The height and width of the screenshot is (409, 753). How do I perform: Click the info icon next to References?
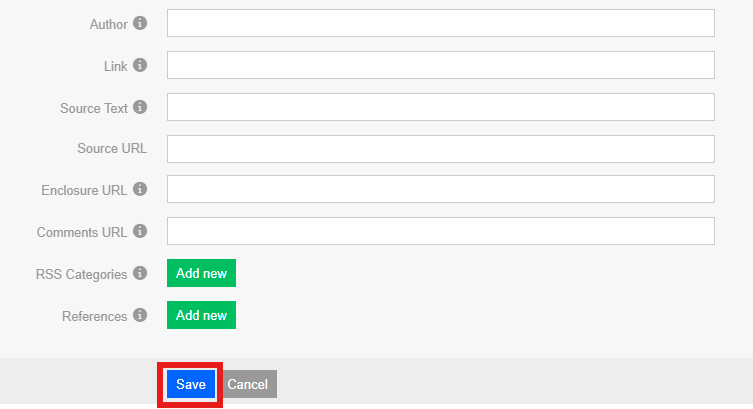pos(140,315)
